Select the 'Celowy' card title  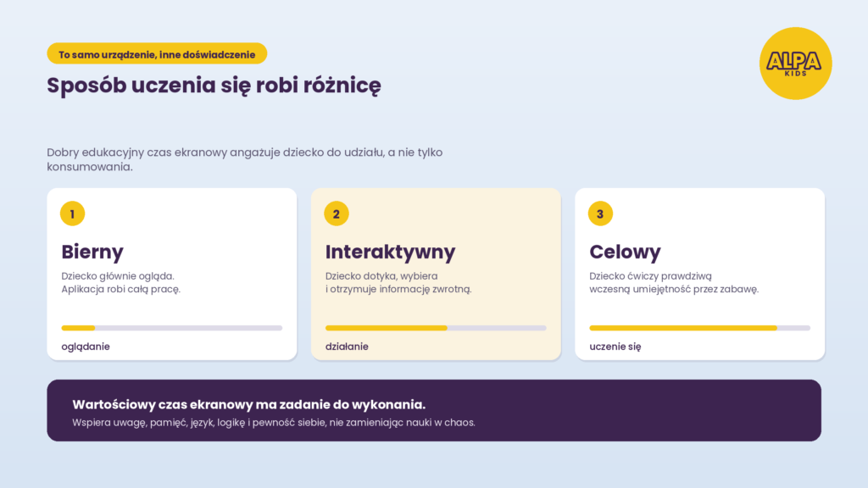(x=625, y=252)
